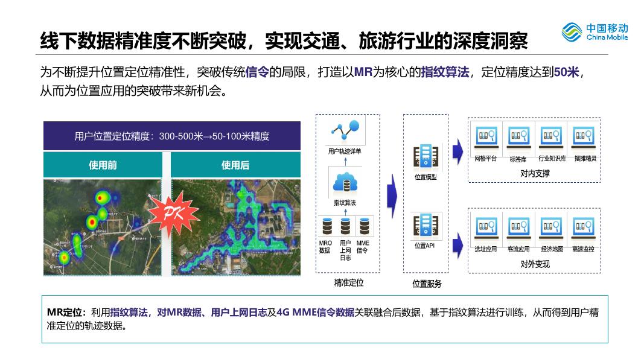This screenshot has width=644, height=362.
Task: Click the 位置服务 caption
Action: (x=427, y=284)
